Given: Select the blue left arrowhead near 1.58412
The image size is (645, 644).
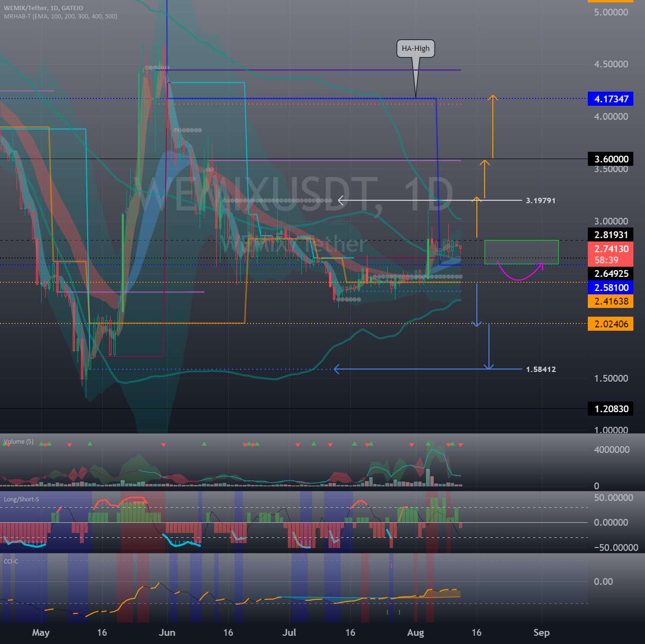Looking at the screenshot, I should 337,370.
